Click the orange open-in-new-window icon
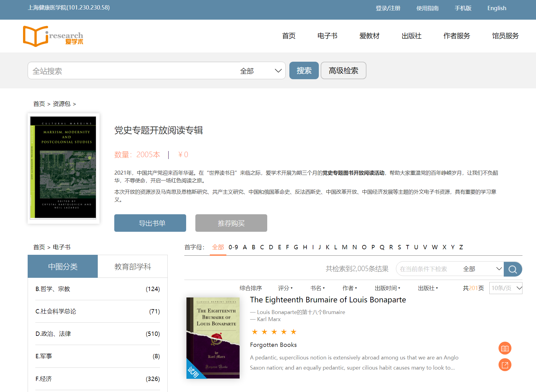 point(505,365)
